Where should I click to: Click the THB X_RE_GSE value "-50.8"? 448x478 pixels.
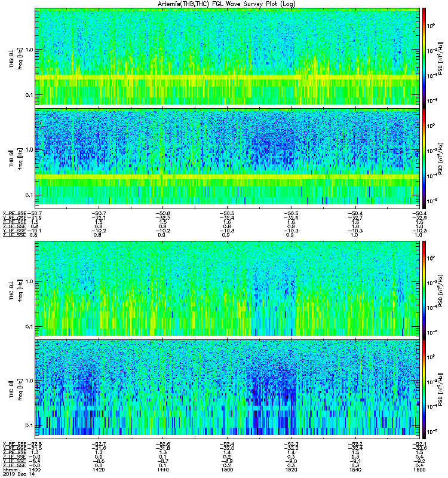tap(162, 214)
